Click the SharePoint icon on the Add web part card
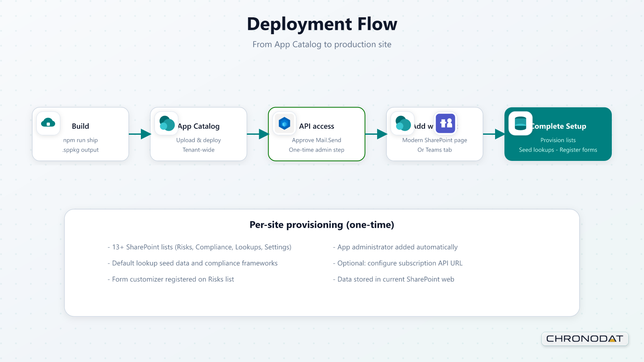Viewport: 644px width, 362px height. tap(403, 123)
